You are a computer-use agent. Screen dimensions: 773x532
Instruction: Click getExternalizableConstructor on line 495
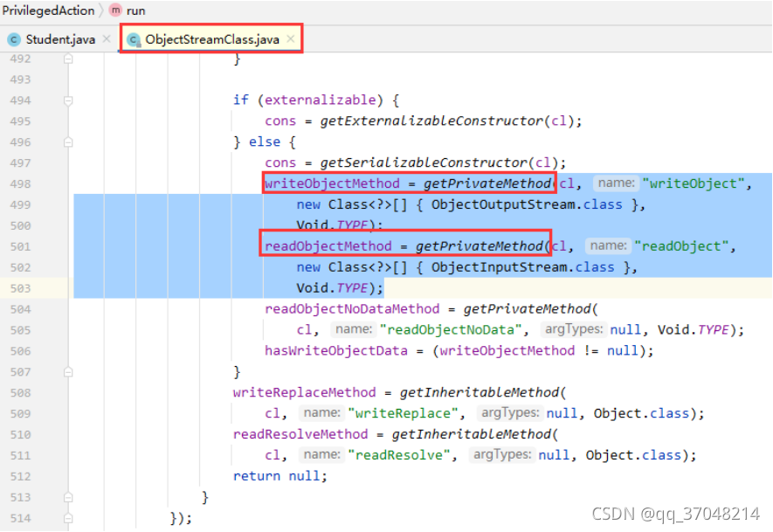click(431, 121)
